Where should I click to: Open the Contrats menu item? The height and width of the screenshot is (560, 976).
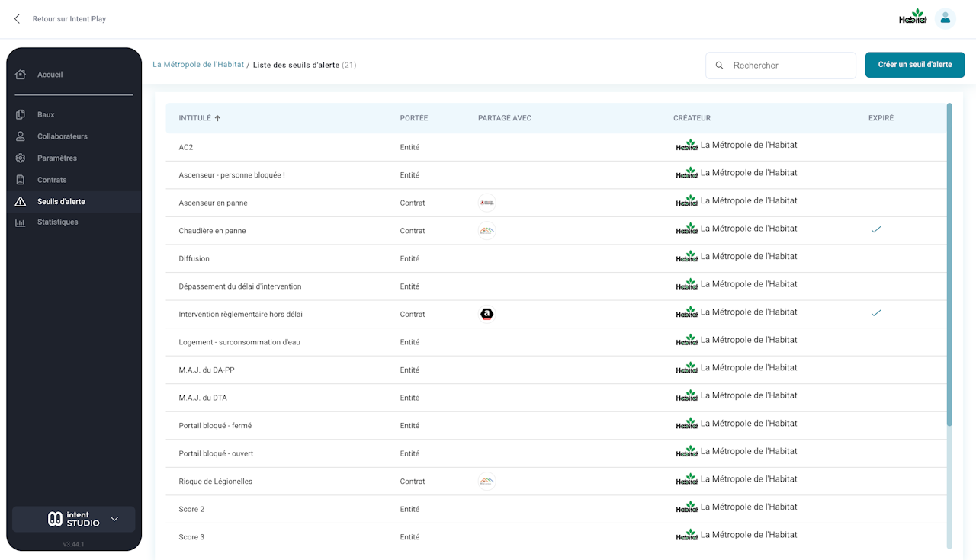point(52,180)
